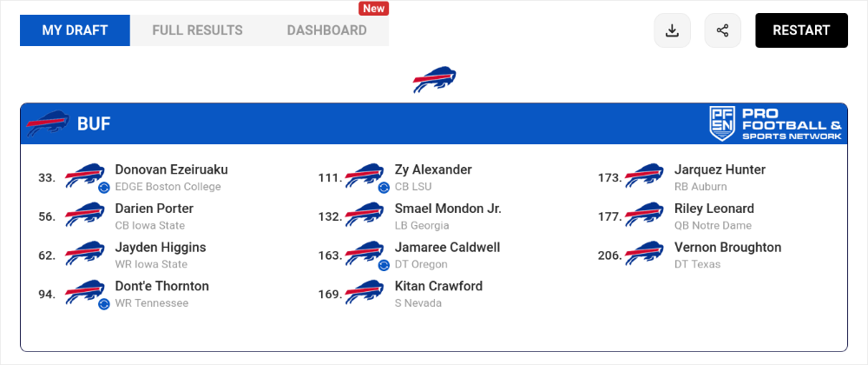Click the share icon button

coord(722,30)
